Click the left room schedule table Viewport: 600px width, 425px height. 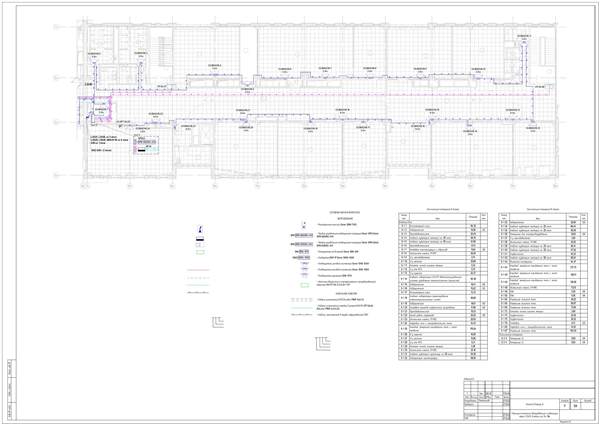tap(443, 286)
